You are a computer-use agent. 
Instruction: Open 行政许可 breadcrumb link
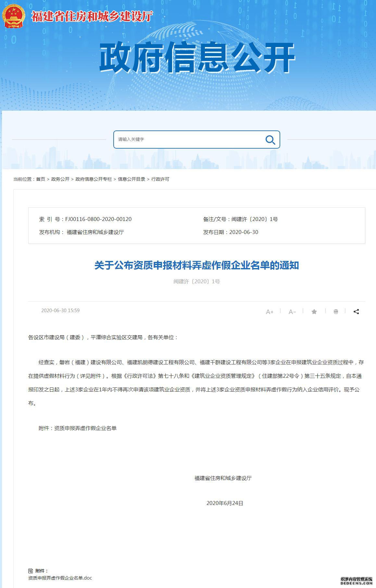160,179
